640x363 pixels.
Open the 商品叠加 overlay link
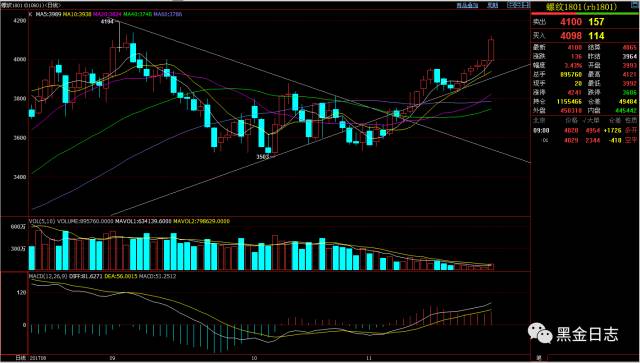pyautogui.click(x=467, y=5)
